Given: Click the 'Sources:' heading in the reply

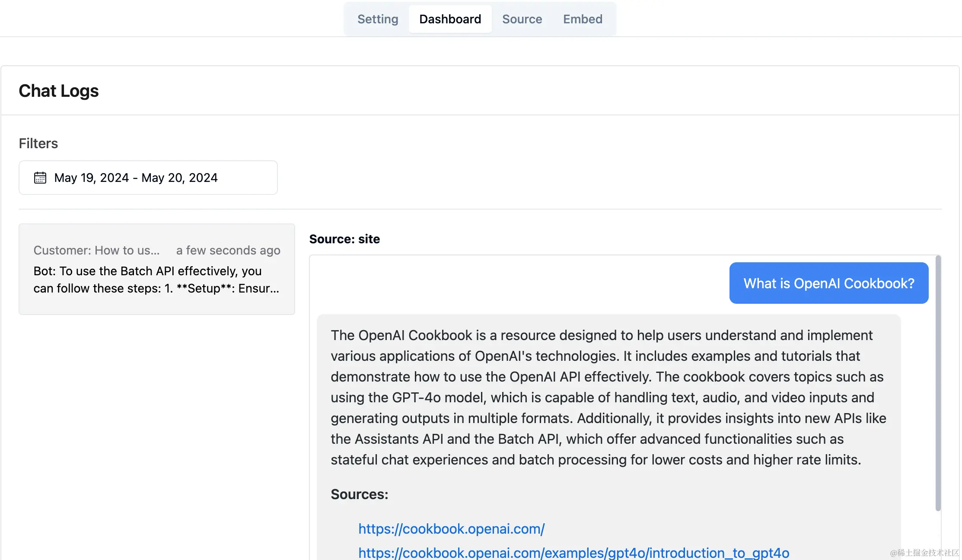Looking at the screenshot, I should (x=359, y=494).
